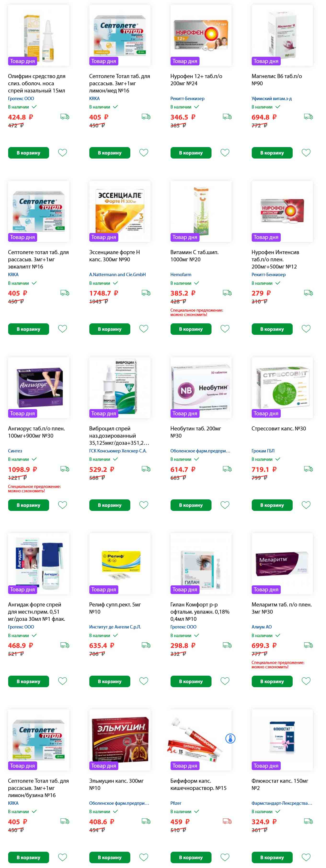Add Нурофен 12+ to cart
The image size is (326, 868).
[191, 153]
